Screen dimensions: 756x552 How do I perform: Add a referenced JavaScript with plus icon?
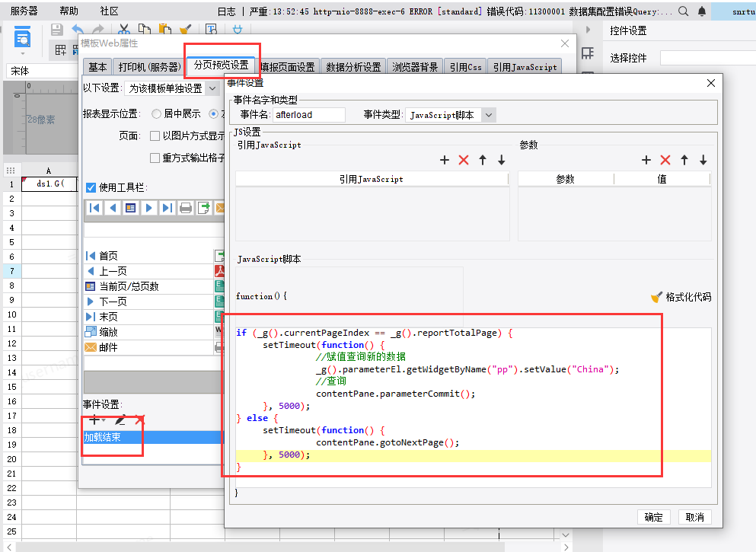(x=445, y=160)
